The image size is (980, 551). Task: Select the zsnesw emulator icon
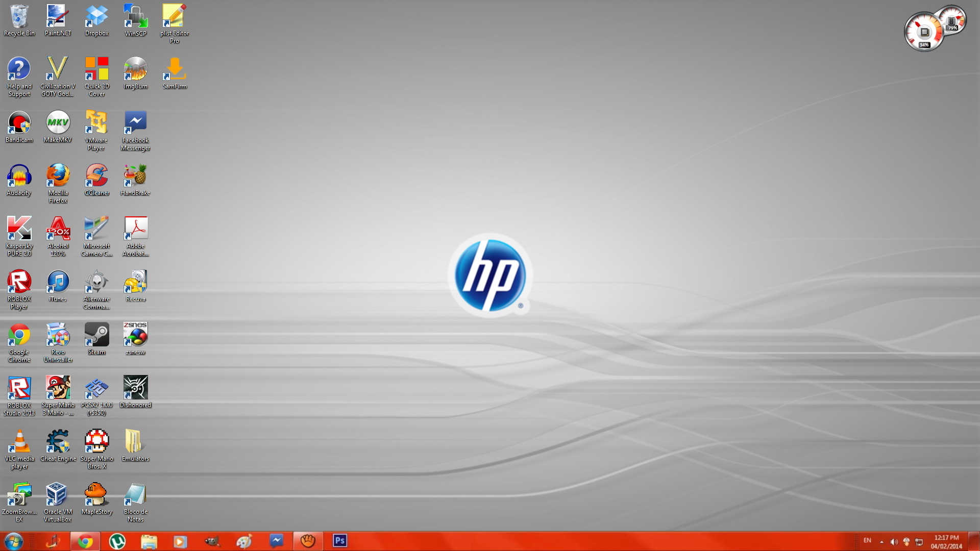(x=135, y=339)
